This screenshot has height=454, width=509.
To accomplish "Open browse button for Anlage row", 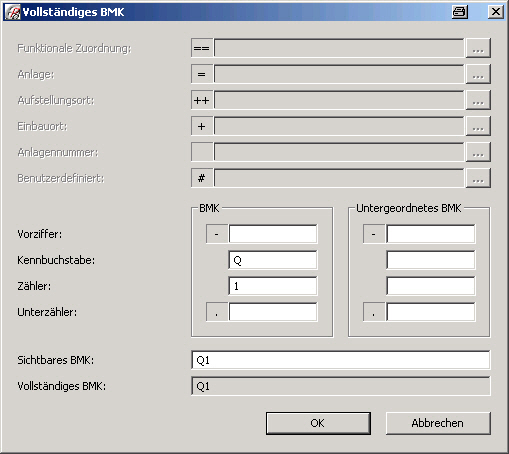I will click(478, 74).
